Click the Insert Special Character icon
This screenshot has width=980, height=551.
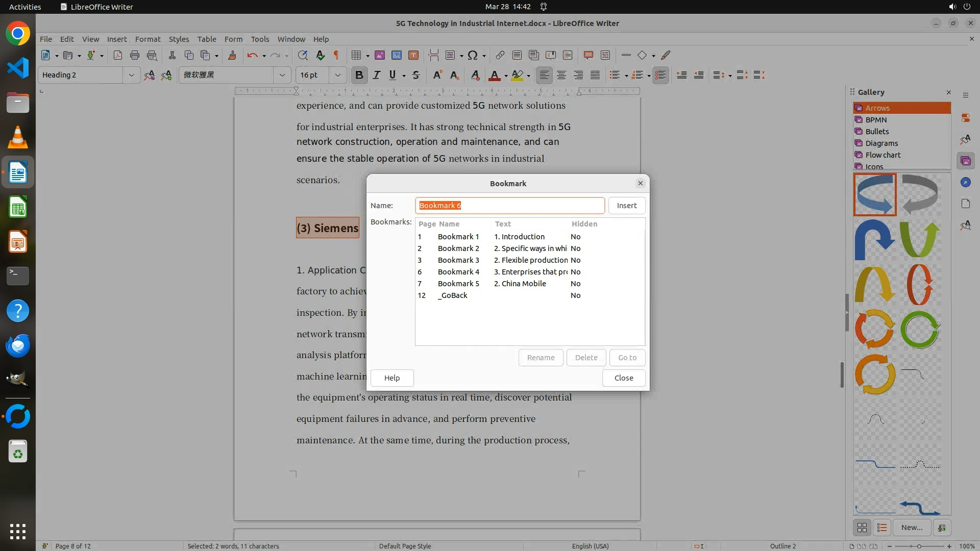[x=473, y=55]
